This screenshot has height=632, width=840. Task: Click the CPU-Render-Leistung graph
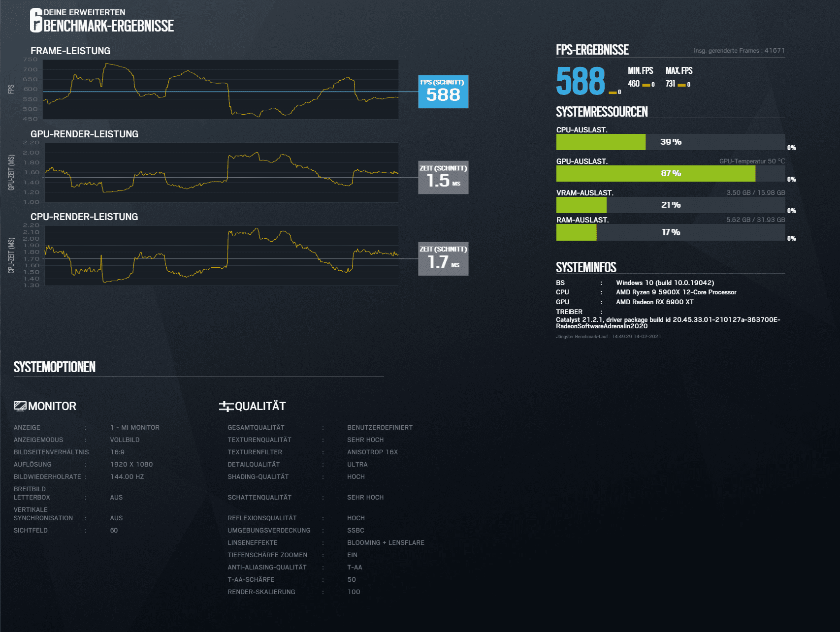222,255
